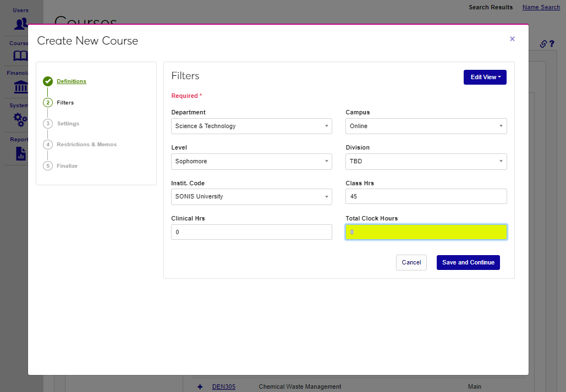Image resolution: width=566 pixels, height=392 pixels.
Task: Open the System gears icon
Action: (x=20, y=119)
